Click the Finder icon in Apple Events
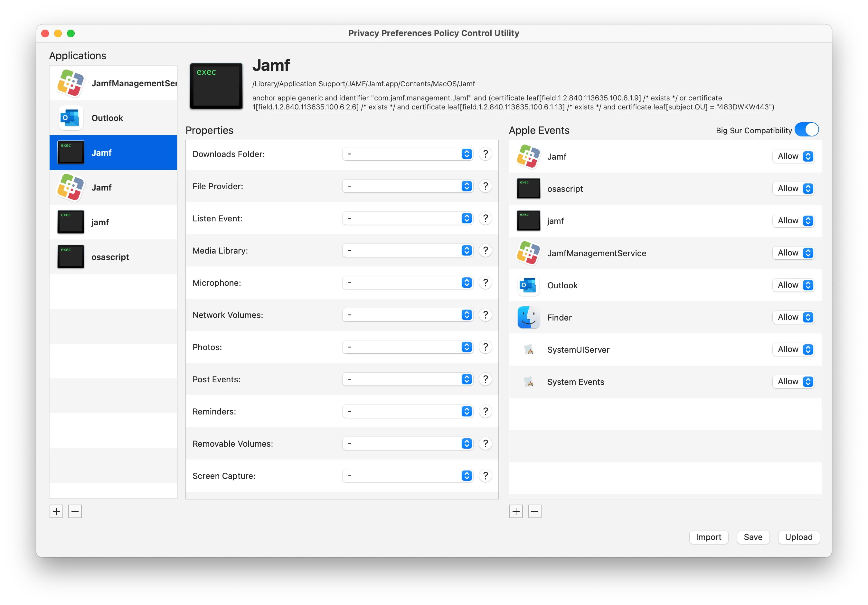Viewport: 868px width, 605px height. coord(528,317)
